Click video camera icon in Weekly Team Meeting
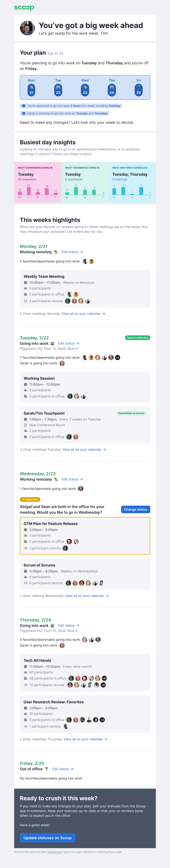This screenshot has width=170, height=868. pos(25,301)
